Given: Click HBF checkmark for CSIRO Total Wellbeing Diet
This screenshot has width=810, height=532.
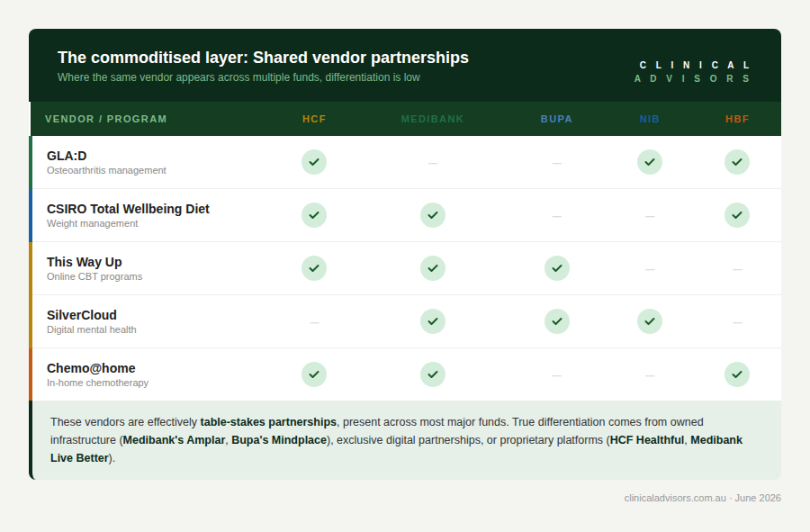Looking at the screenshot, I should coord(737,215).
